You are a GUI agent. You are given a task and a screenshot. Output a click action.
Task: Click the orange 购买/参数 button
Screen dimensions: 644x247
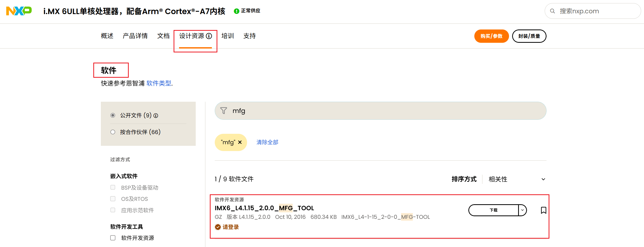click(491, 36)
